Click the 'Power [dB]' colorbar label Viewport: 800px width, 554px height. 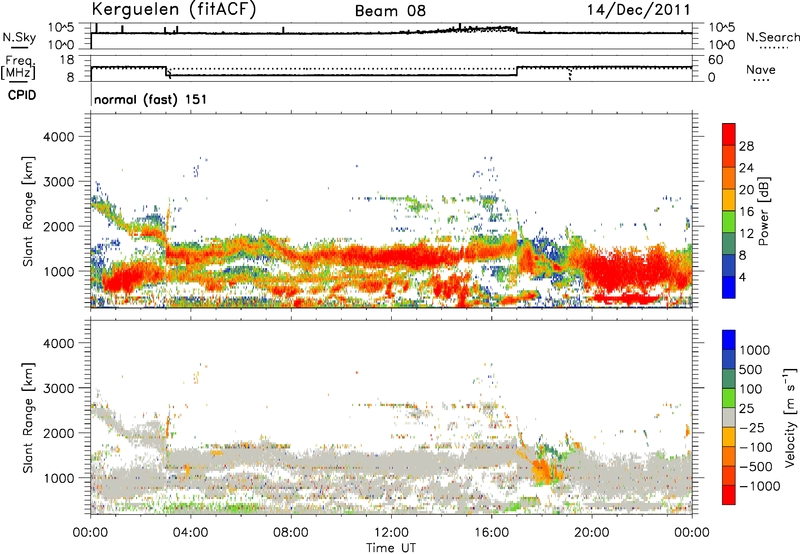(x=763, y=211)
